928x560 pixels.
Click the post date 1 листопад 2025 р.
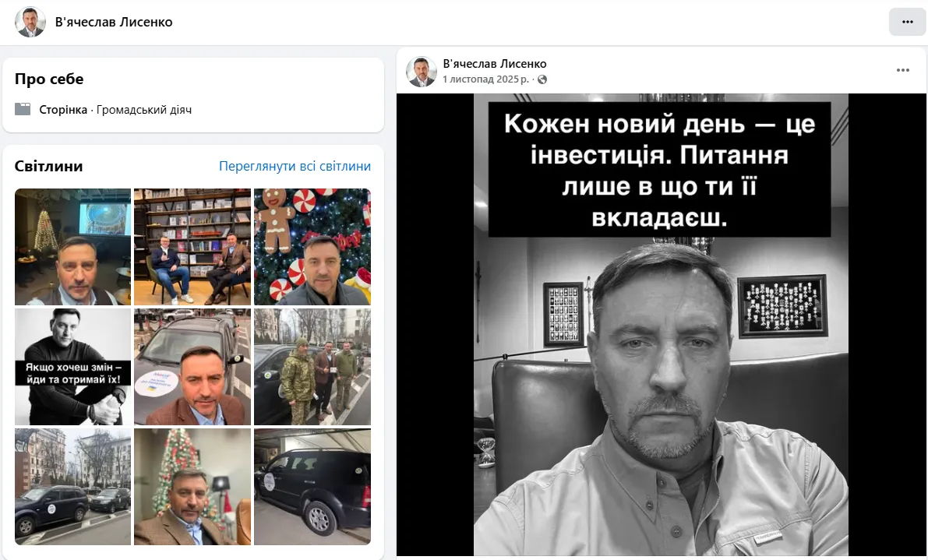(486, 79)
